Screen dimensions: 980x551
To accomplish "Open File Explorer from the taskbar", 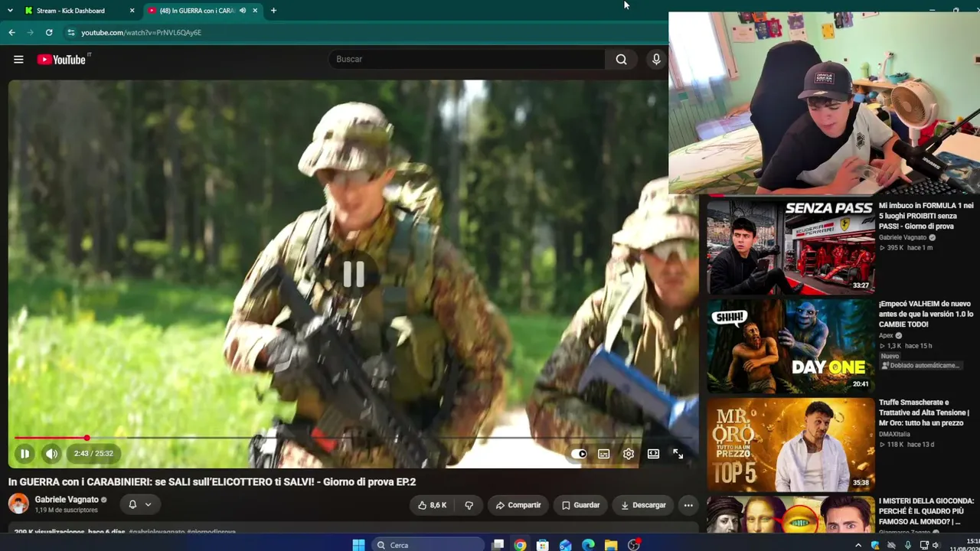I will (611, 545).
